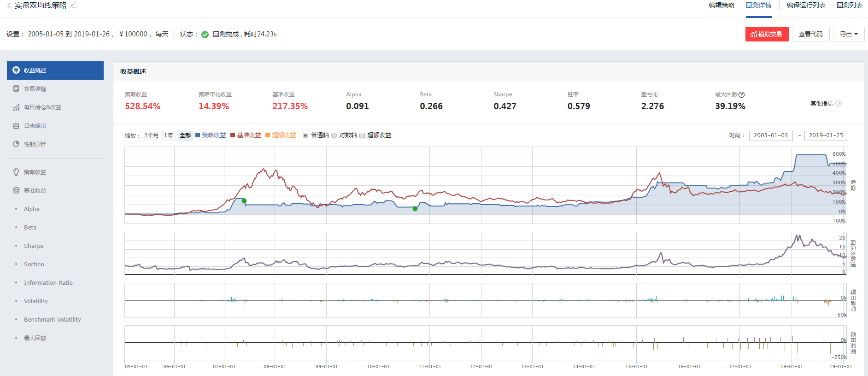Screen dimensions: 868x376
Task: Select the Sharpe metric in sidebar
Action: [34, 246]
